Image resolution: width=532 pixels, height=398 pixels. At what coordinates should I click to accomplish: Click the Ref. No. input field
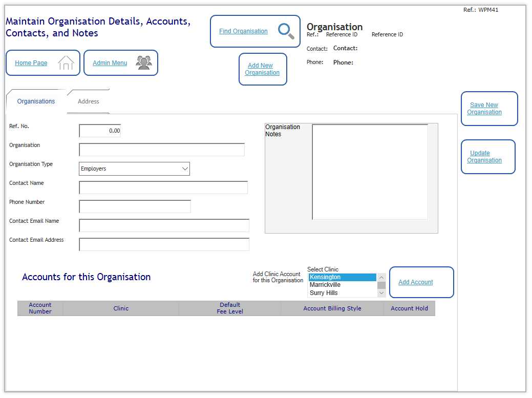pos(100,131)
